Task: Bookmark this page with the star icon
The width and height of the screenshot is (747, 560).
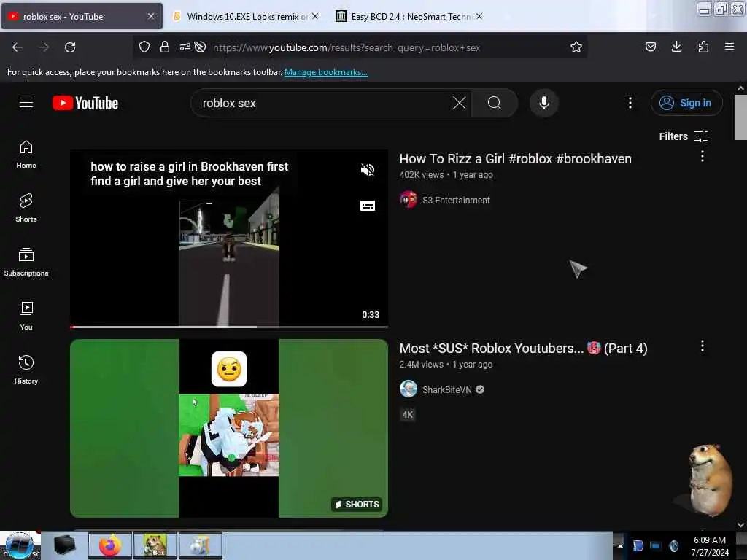Action: coord(576,47)
